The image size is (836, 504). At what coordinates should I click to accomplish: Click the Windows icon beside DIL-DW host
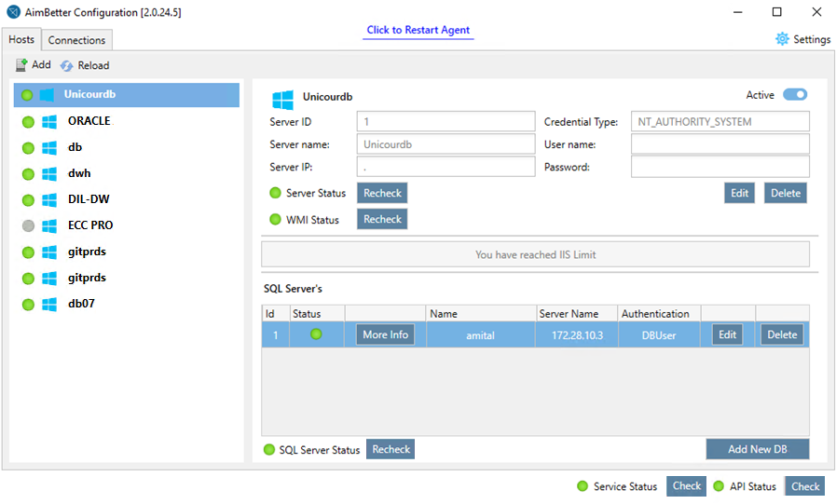(49, 200)
